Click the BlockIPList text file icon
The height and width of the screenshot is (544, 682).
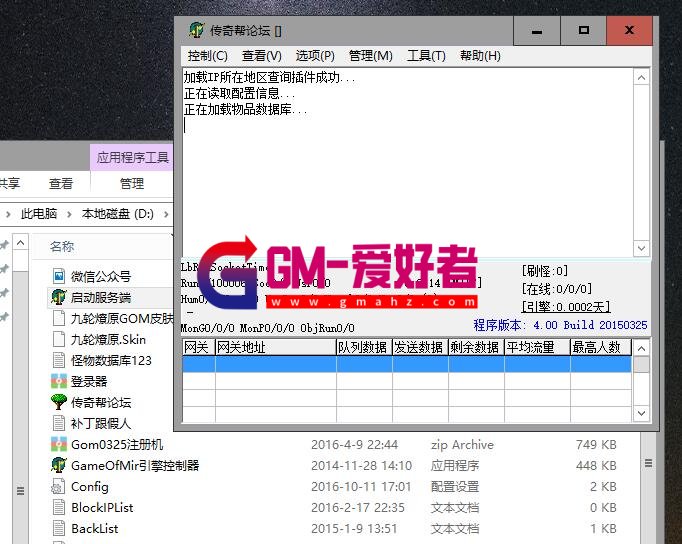click(59, 507)
